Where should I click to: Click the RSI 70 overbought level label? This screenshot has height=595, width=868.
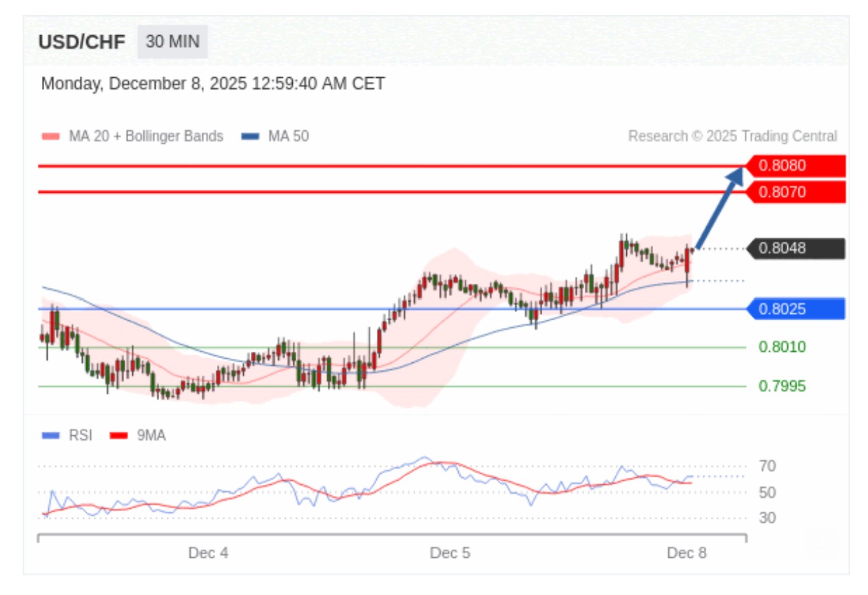(767, 467)
